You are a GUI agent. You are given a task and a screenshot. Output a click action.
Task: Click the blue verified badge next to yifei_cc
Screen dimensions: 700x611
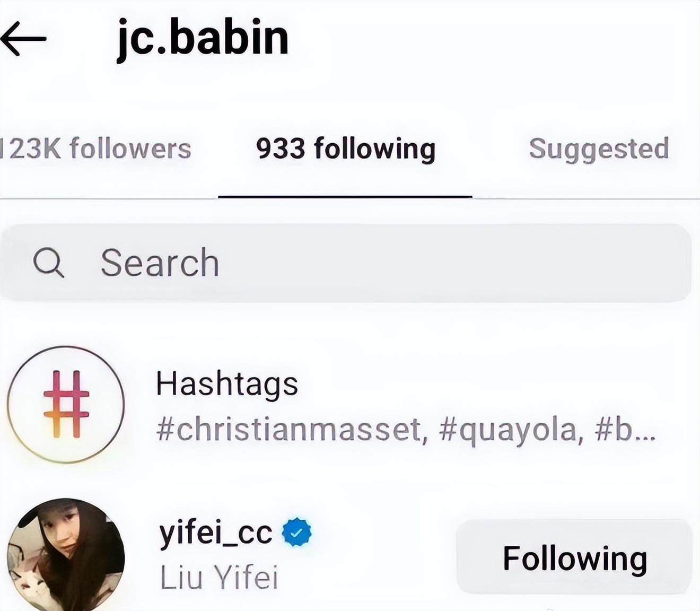pos(297,533)
